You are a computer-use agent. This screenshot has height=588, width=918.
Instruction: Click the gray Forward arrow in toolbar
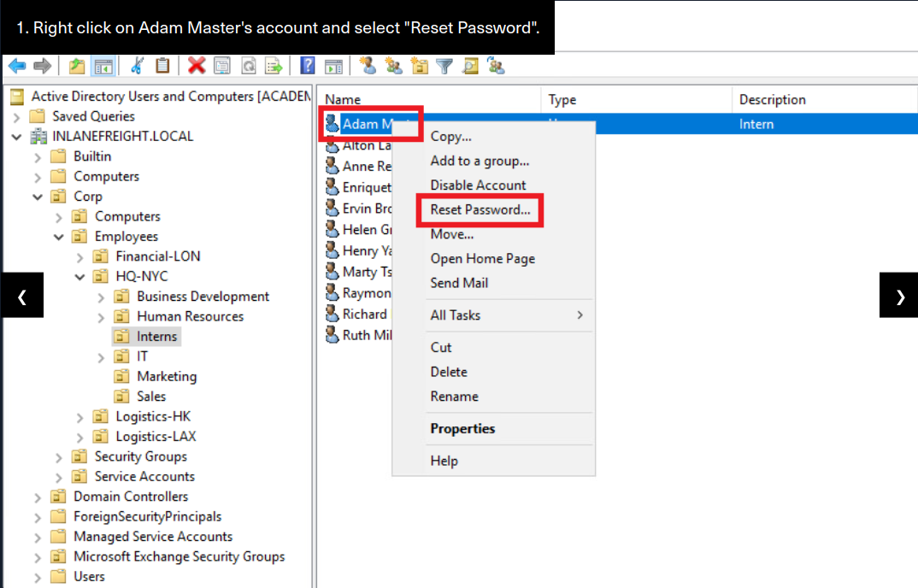tap(42, 66)
